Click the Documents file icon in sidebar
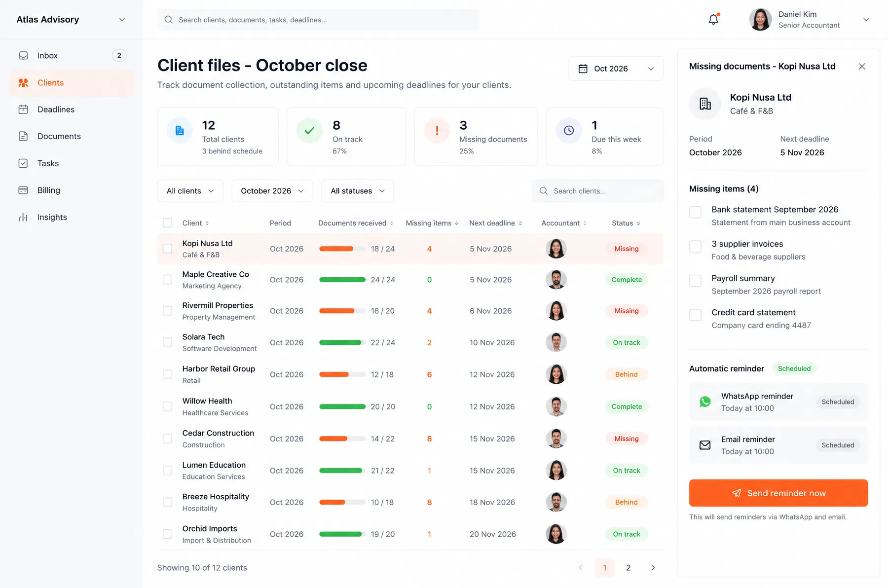This screenshot has width=888, height=588. click(x=23, y=136)
